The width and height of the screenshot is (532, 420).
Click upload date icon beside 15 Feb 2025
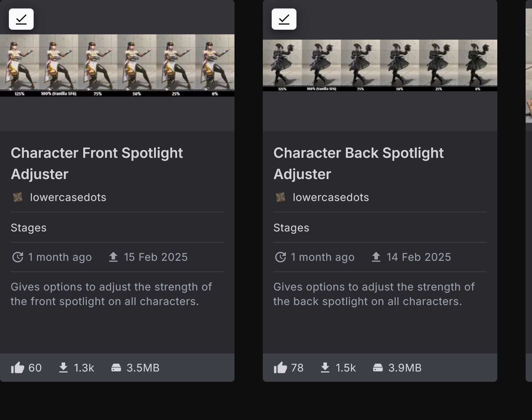pos(113,257)
